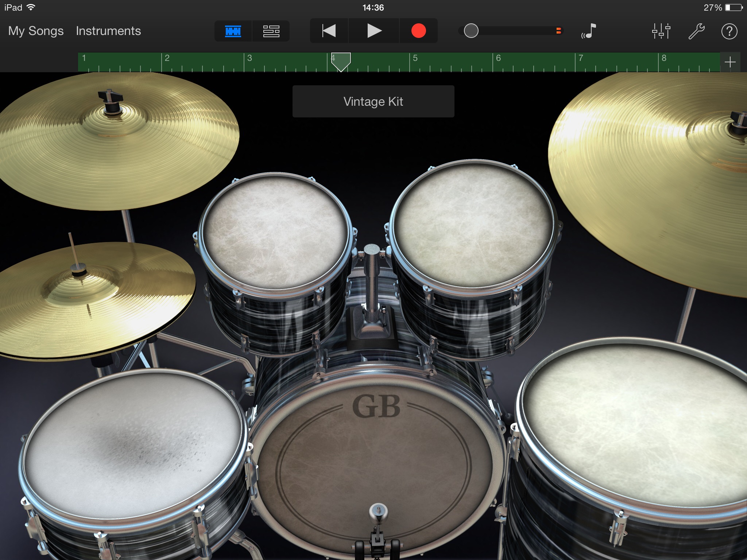This screenshot has width=747, height=560.
Task: Toggle playback with the Play button
Action: pos(373,31)
